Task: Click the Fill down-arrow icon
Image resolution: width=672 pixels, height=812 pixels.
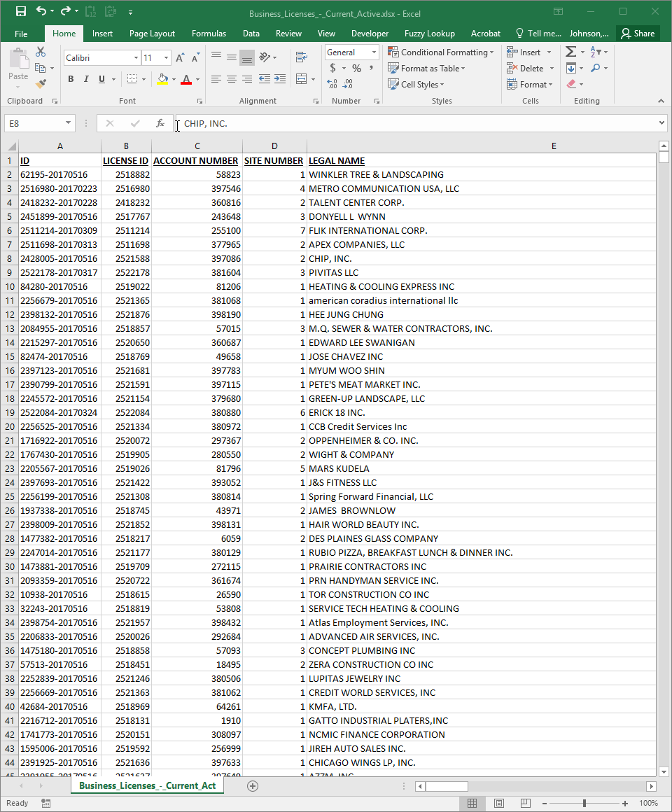Action: 571,68
